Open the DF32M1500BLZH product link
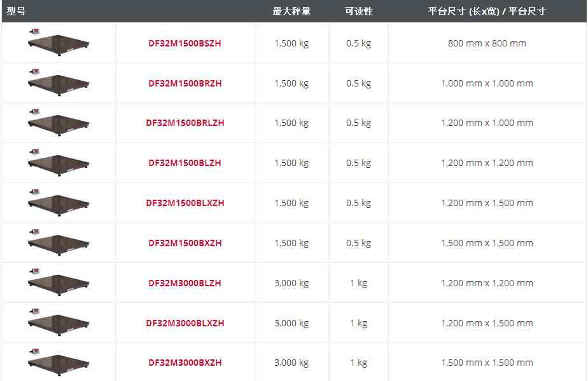The height and width of the screenshot is (381, 588). [185, 163]
